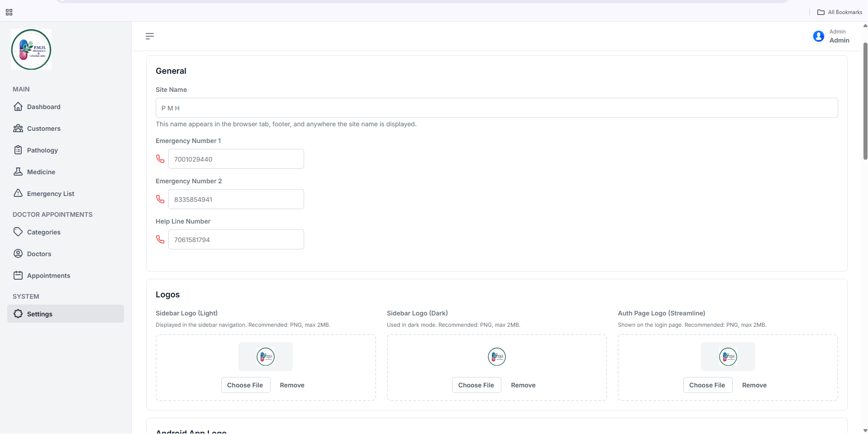The width and height of the screenshot is (868, 434).
Task: Focus the Emergency Number 2 field
Action: [x=236, y=199]
